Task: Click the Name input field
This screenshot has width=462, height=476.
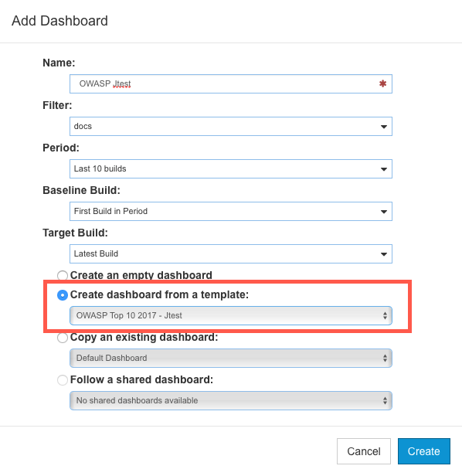Action: pyautogui.click(x=231, y=83)
